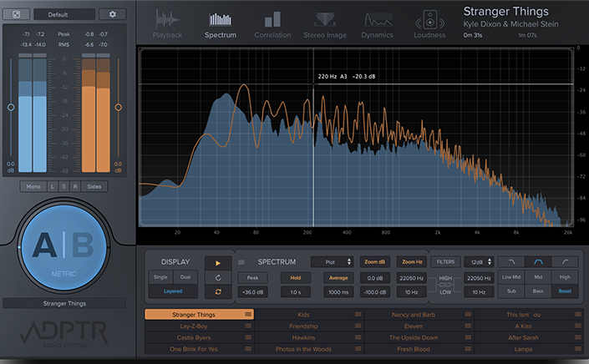Select the Sub filter band
The image size is (589, 364).
[x=511, y=291]
